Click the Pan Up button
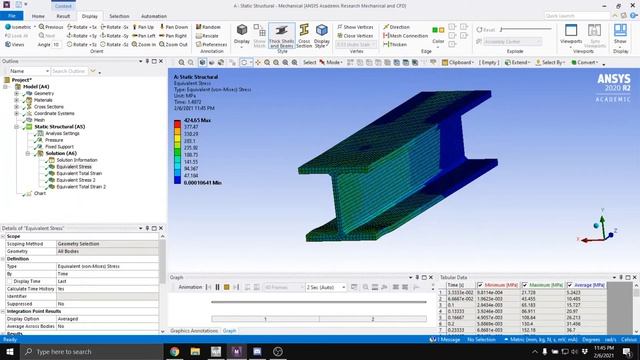This screenshot has height=360, width=640. pyautogui.click(x=143, y=27)
